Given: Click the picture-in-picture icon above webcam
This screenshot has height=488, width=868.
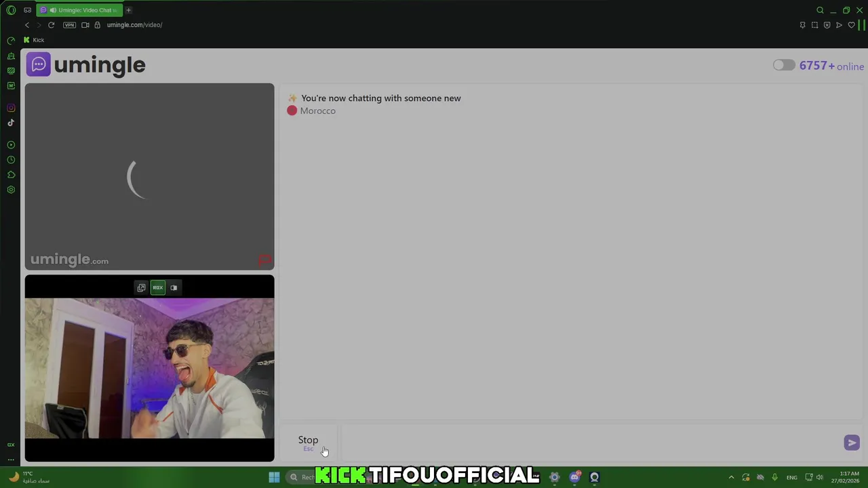Looking at the screenshot, I should (x=174, y=287).
